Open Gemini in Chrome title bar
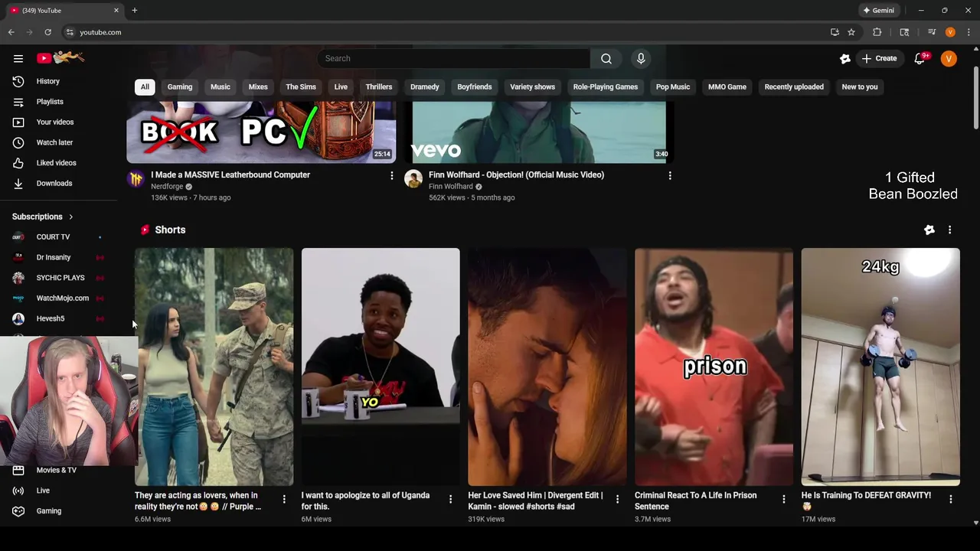The width and height of the screenshot is (980, 551). (x=878, y=11)
